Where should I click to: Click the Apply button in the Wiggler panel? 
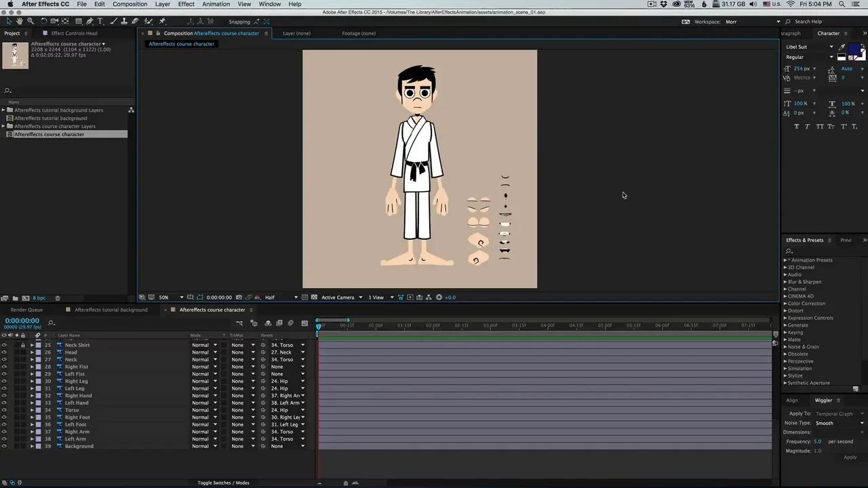click(x=850, y=457)
